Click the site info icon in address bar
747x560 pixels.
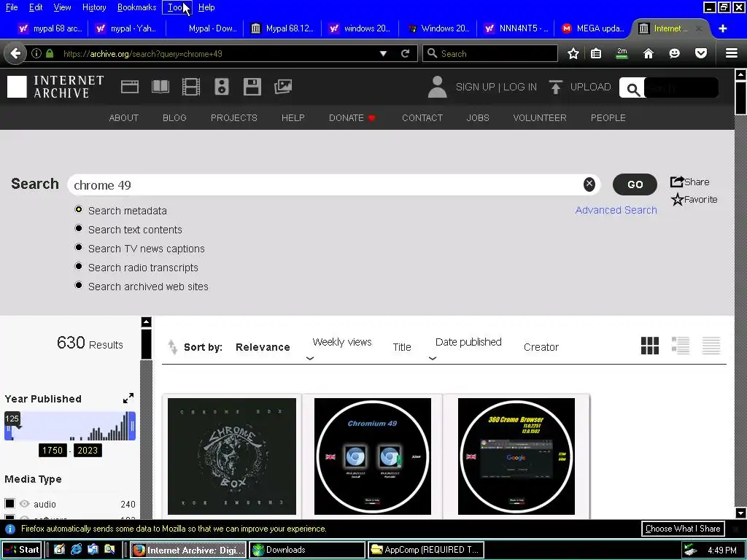click(36, 53)
